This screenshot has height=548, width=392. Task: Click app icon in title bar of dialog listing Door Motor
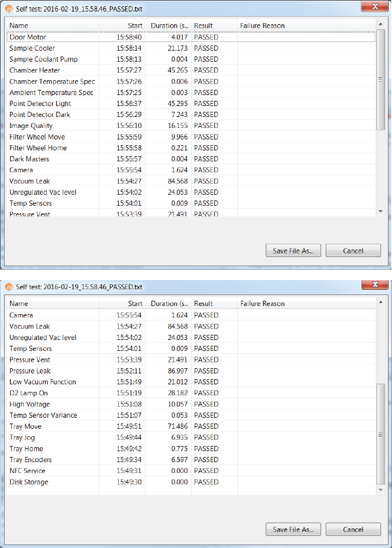9,9
